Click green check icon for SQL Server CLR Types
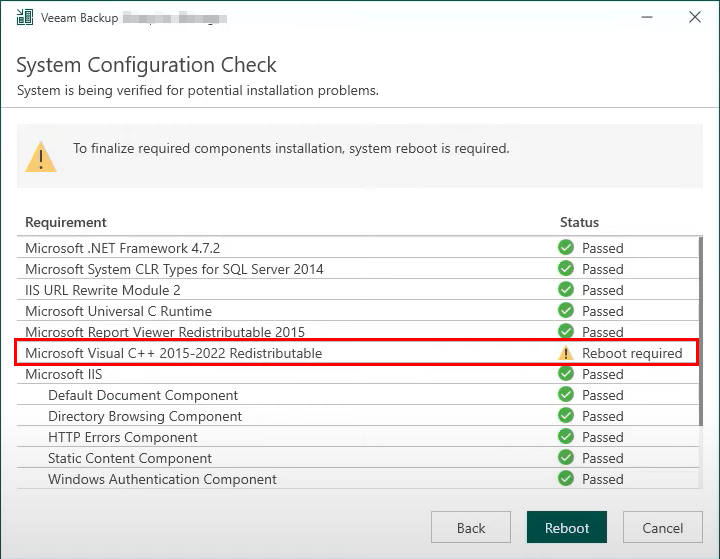The height and width of the screenshot is (559, 720). pos(566,268)
